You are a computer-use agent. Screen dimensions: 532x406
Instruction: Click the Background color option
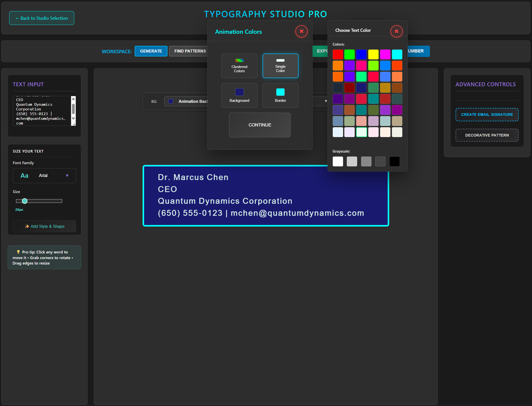(x=239, y=95)
